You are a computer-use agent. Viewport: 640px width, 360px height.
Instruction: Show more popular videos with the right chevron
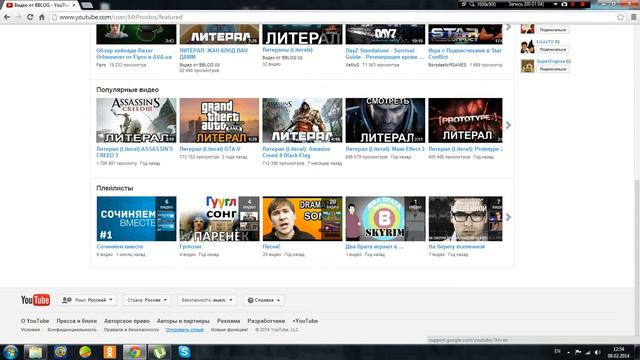(x=508, y=125)
